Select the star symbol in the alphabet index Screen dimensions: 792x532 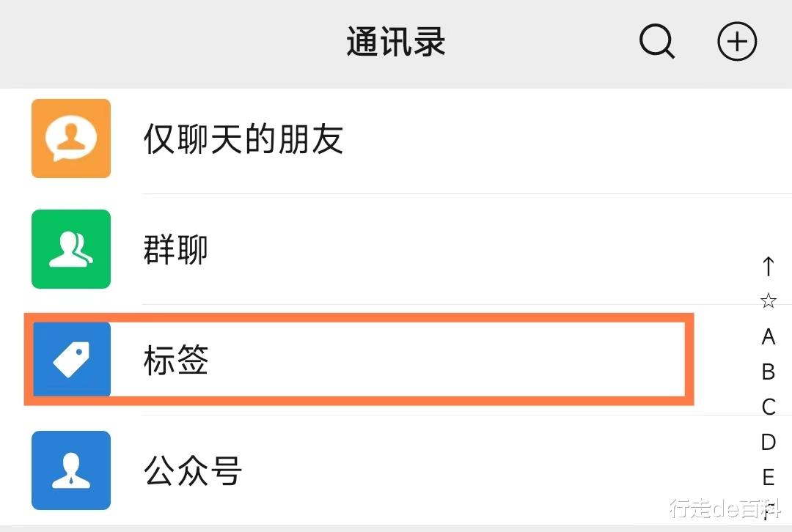tap(768, 300)
